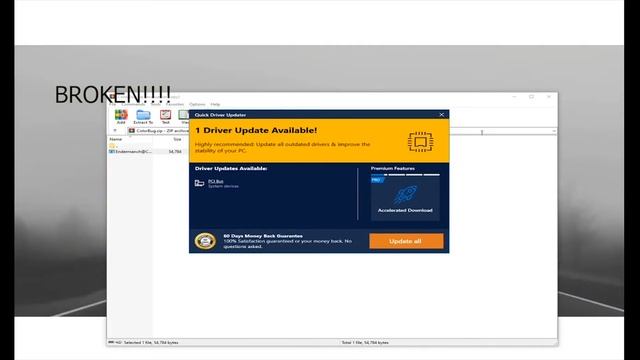Click the PCI Bus device icon
Image resolution: width=640 pixels, height=360 pixels.
pos(200,183)
